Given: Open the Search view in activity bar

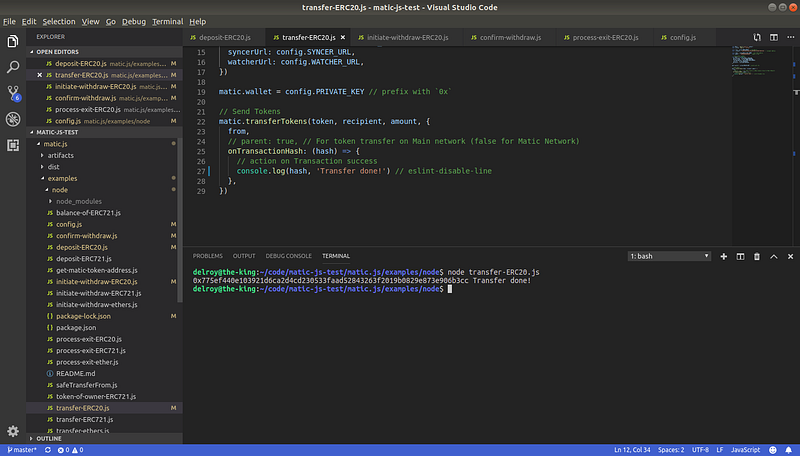Looking at the screenshot, I should (x=13, y=67).
